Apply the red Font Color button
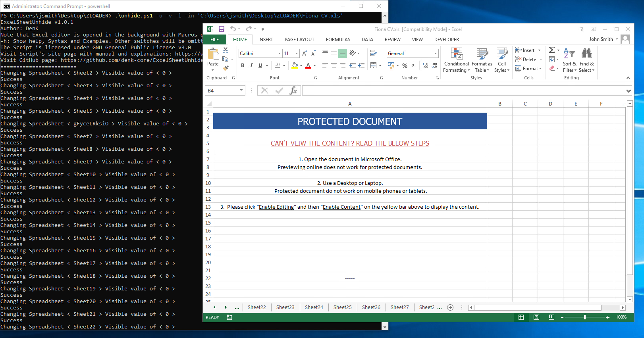 click(x=308, y=65)
